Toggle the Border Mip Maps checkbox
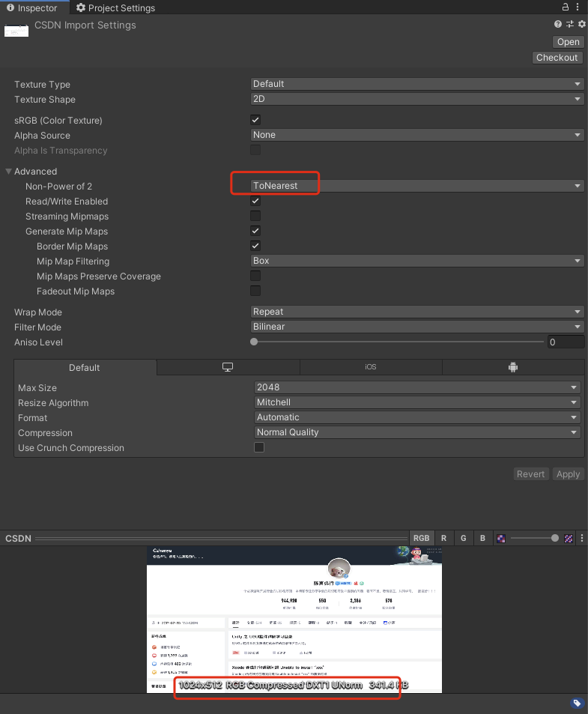588x714 pixels. pos(255,246)
